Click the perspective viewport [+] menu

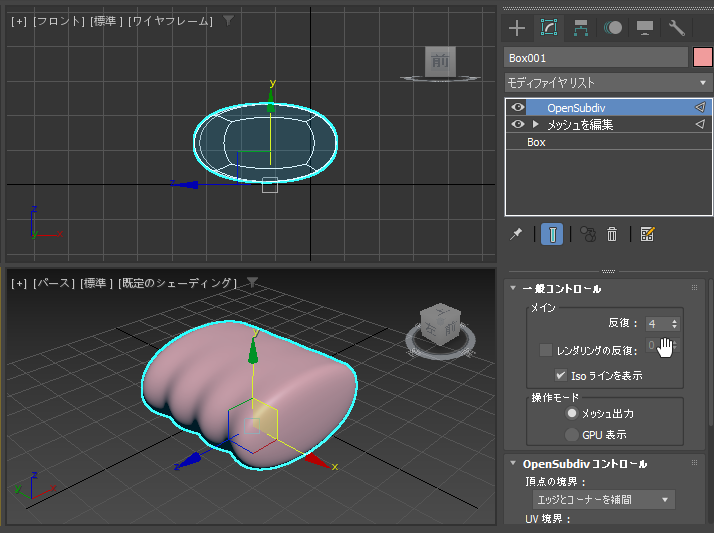[19, 283]
